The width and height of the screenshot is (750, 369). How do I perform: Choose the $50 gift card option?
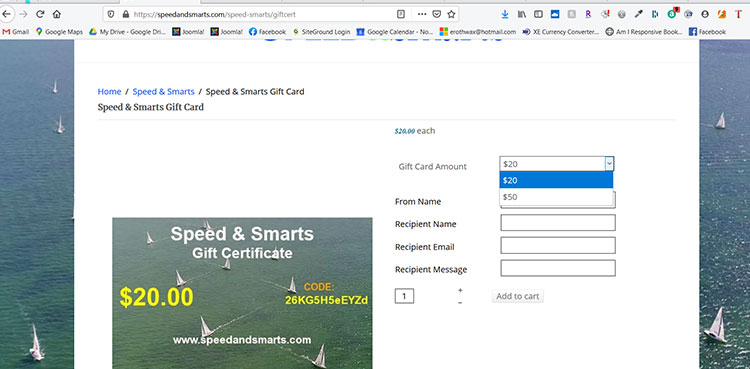[x=556, y=197]
